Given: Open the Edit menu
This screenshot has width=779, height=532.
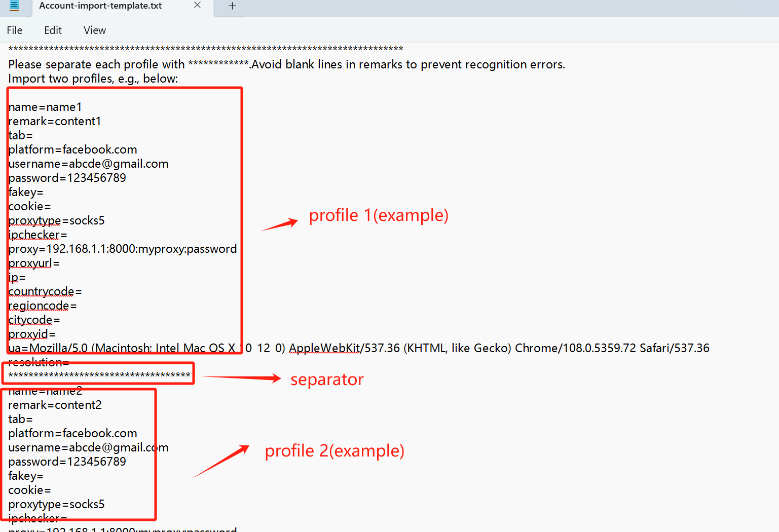Looking at the screenshot, I should tap(53, 30).
